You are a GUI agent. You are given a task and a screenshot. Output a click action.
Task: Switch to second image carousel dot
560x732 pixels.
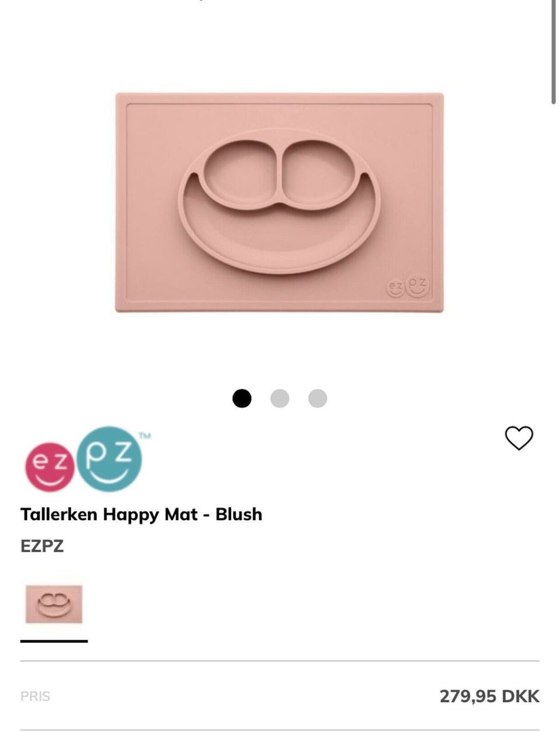pyautogui.click(x=279, y=398)
